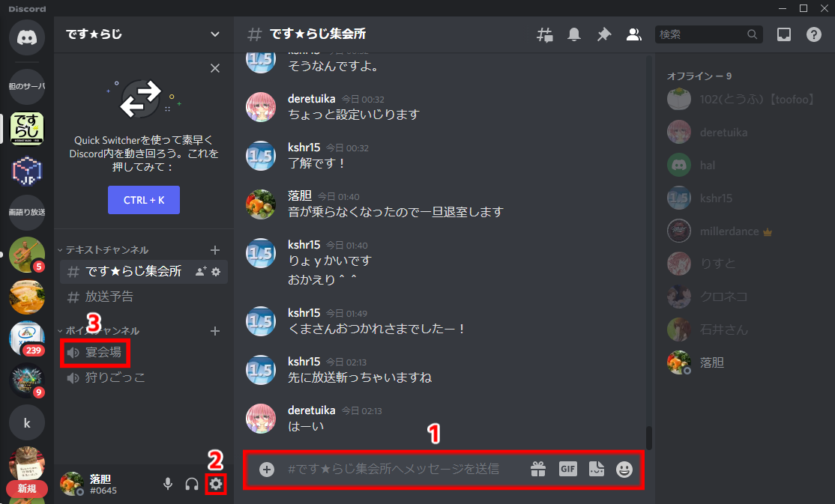Viewport: 835px width, 504px height.
Task: Select the です★らじ server icon
Action: pyautogui.click(x=27, y=128)
